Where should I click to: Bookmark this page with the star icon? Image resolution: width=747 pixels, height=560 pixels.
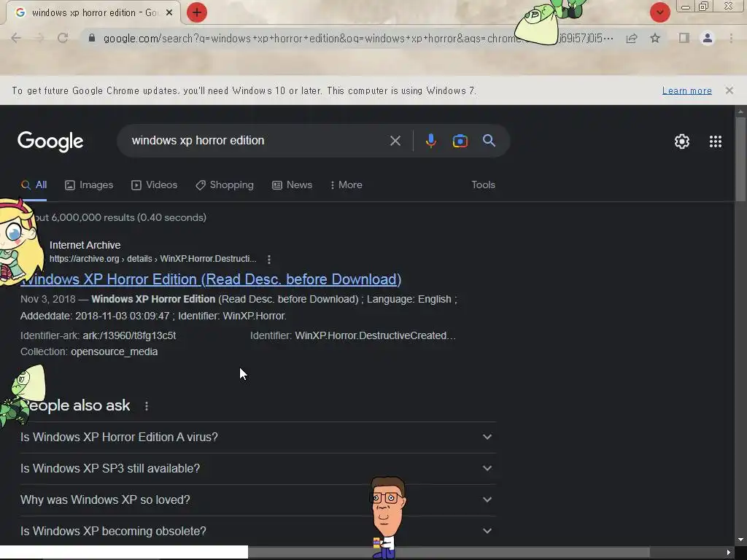pos(655,38)
